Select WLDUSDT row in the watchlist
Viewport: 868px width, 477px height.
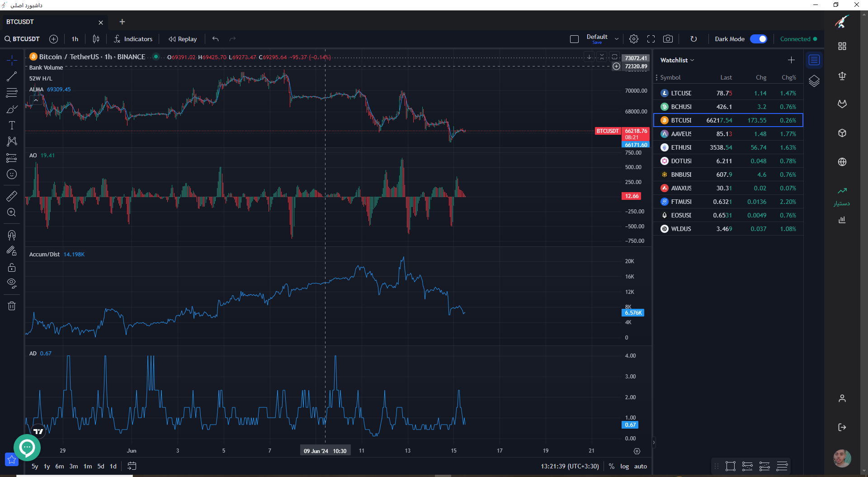[728, 229]
